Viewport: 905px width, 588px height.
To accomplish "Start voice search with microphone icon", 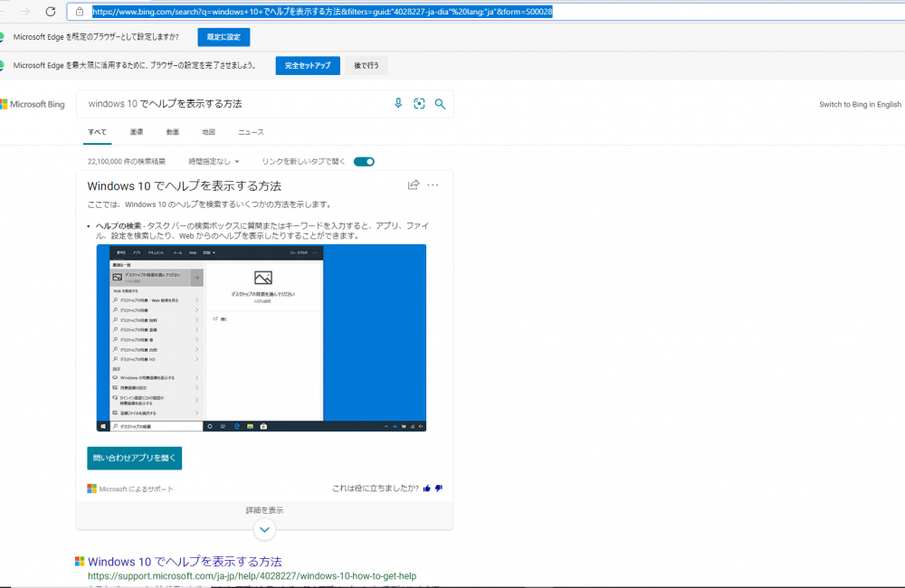I will 398,104.
